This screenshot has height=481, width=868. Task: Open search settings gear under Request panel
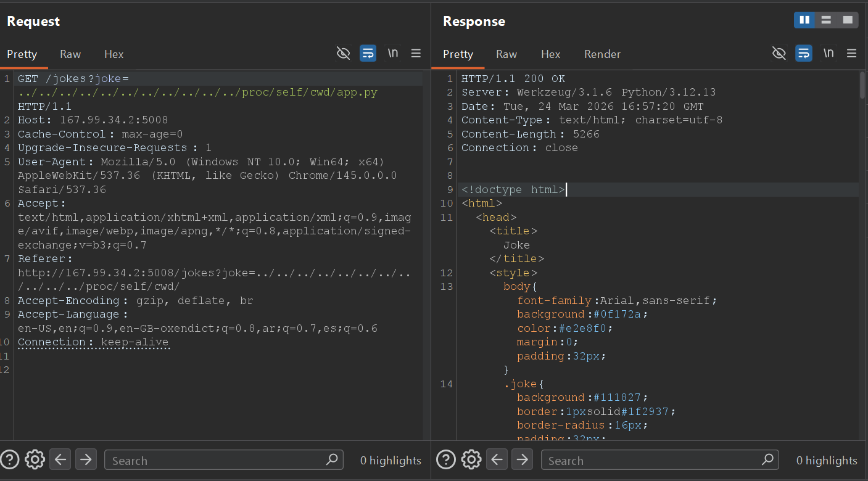coord(35,459)
